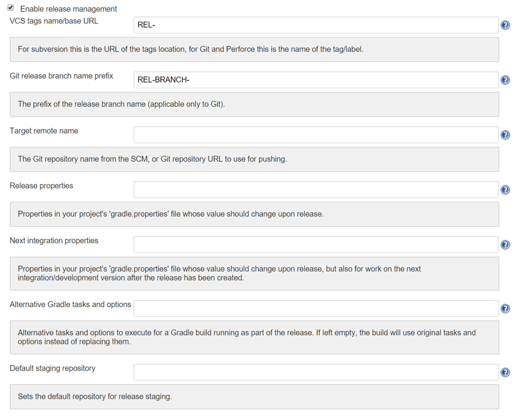Viewport: 517px width, 420px height.
Task: Open help for Next integration properties
Action: [505, 244]
